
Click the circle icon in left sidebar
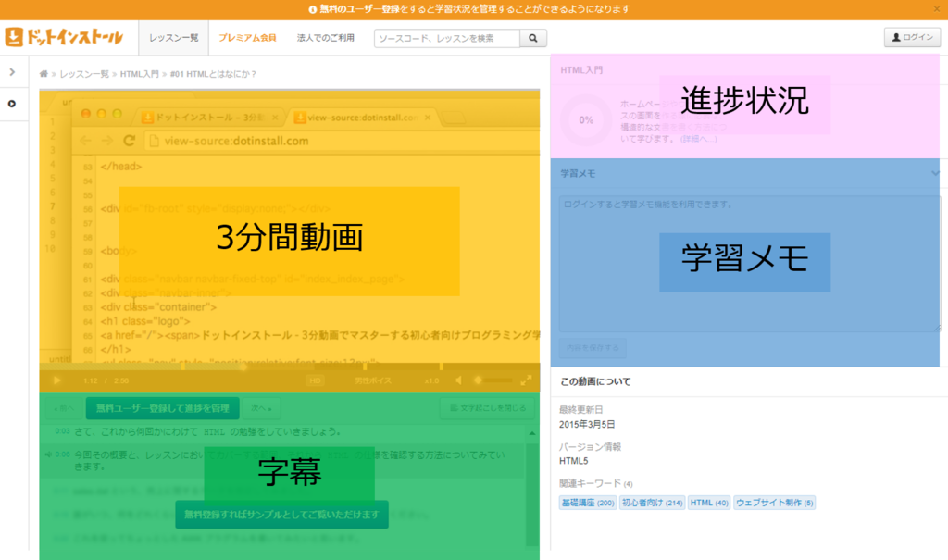11,104
